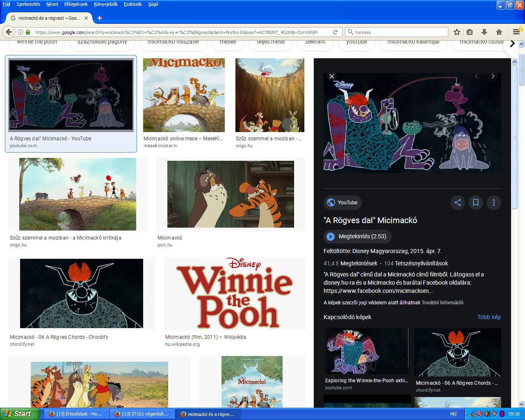Open the Bluetooth tray icon
Viewport: 525px width, 420px height.
501,414
